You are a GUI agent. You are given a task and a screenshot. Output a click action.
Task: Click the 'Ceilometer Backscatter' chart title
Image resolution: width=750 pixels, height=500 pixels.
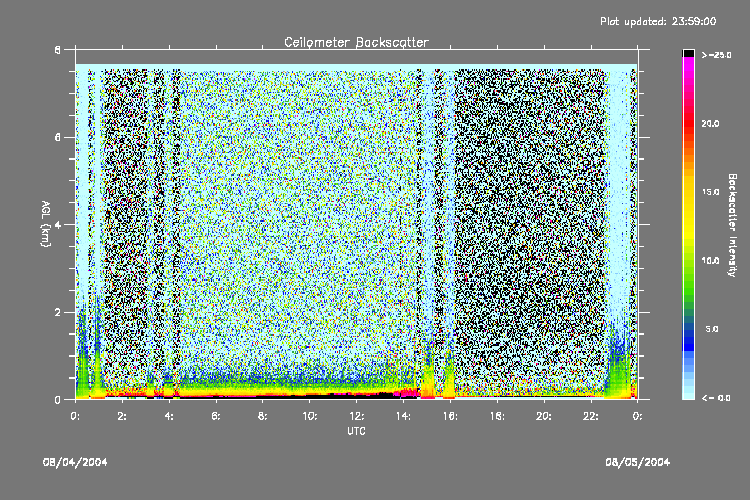tap(356, 42)
